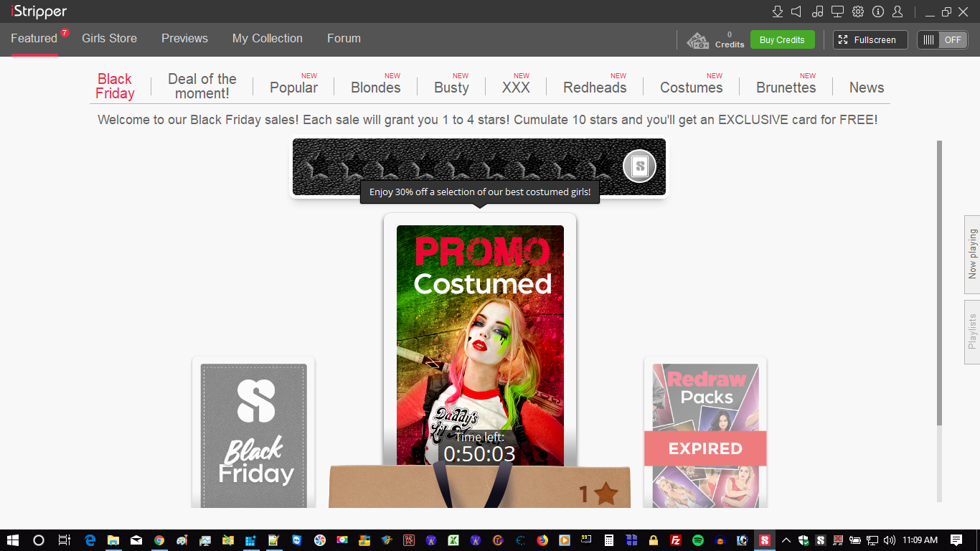Open the News category
980x551 pixels.
click(x=867, y=88)
